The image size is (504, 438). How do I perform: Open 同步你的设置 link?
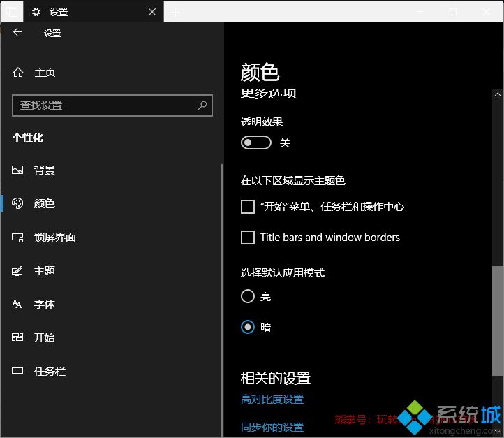272,427
